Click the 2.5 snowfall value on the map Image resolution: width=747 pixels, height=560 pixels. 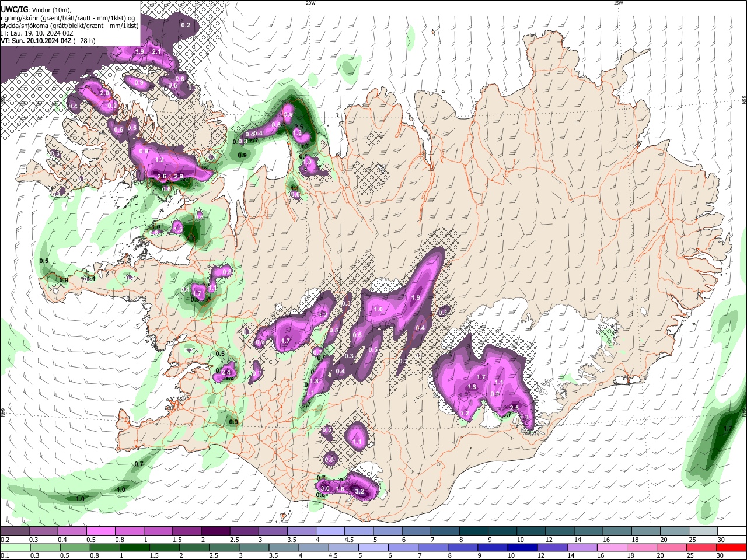point(514,408)
